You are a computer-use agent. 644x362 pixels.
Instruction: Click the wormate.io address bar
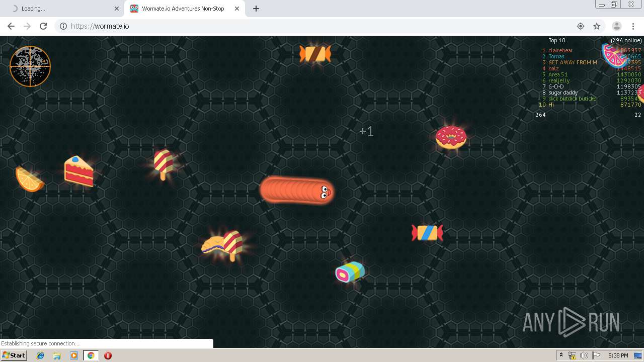coord(322,26)
